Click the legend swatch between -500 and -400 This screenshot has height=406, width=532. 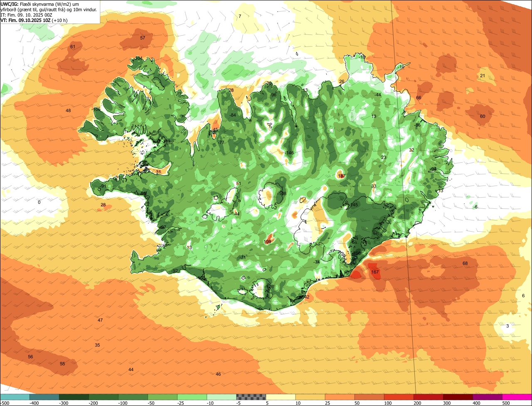pyautogui.click(x=15, y=397)
